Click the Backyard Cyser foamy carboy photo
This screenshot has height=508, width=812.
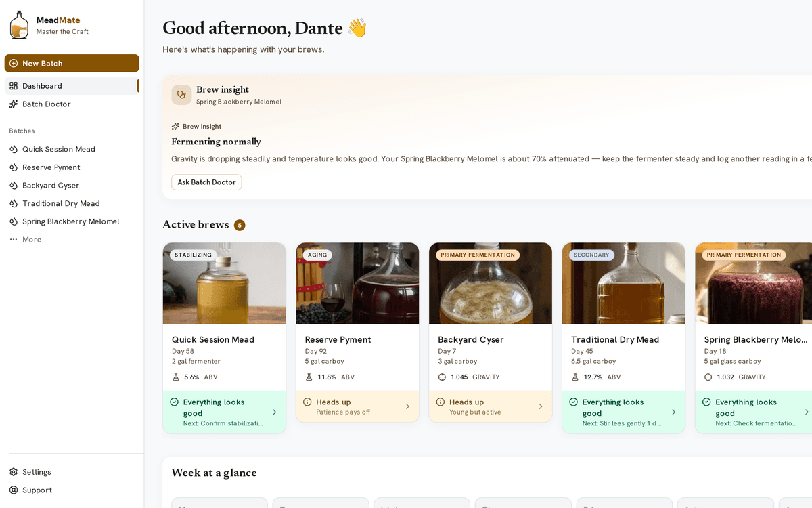pyautogui.click(x=491, y=283)
